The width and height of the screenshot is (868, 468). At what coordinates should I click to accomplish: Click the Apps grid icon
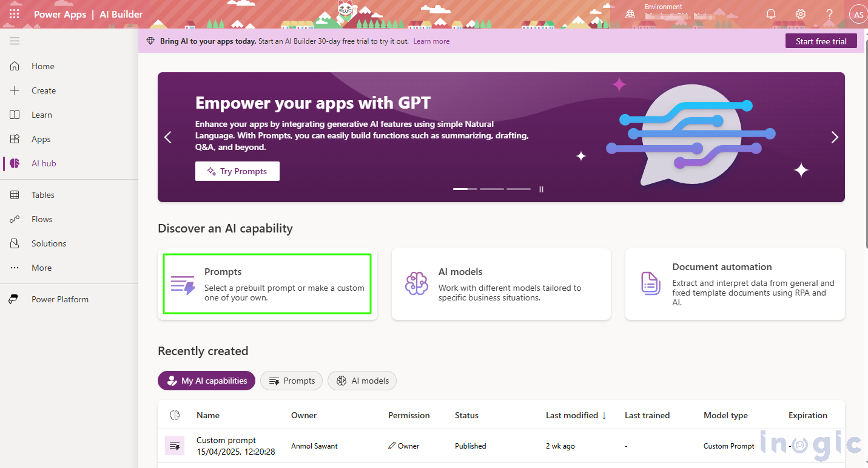(x=15, y=139)
